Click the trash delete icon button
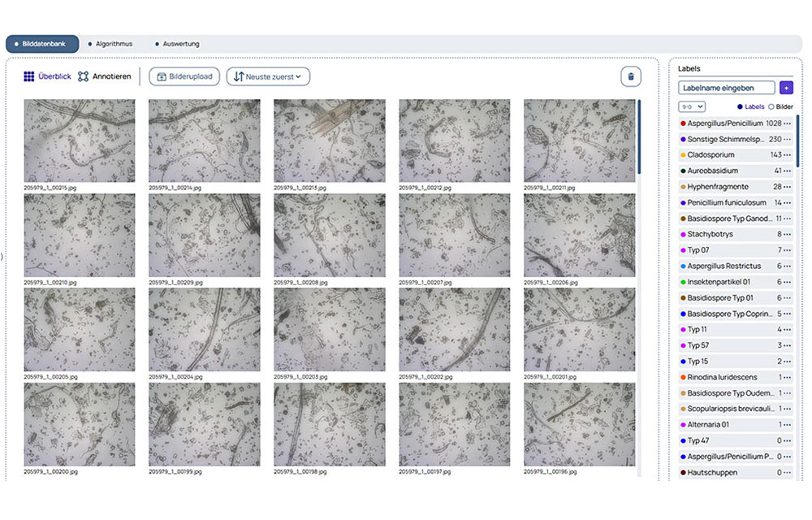Screen dimensions: 812x520 [x=631, y=76]
